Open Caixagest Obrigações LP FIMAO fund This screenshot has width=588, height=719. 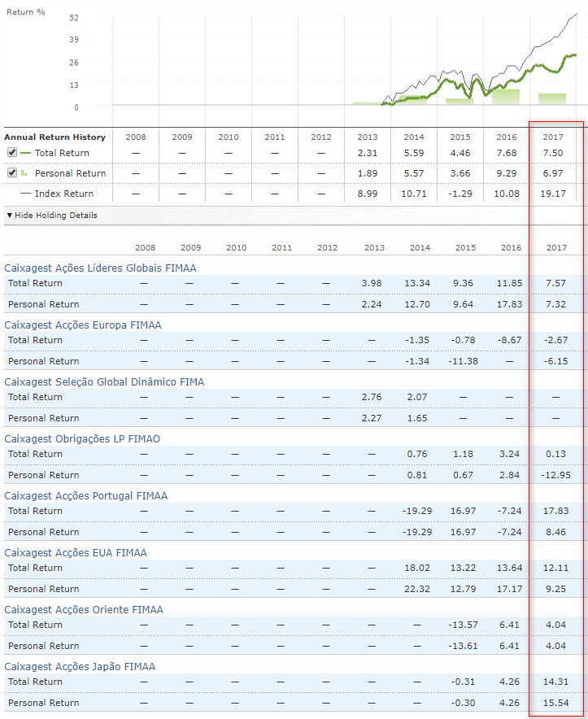pyautogui.click(x=82, y=438)
